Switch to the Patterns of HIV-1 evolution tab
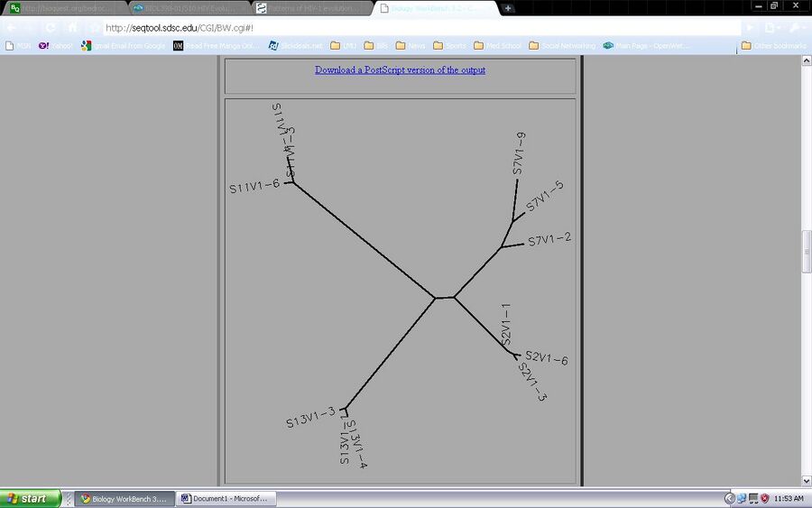 pos(309,8)
